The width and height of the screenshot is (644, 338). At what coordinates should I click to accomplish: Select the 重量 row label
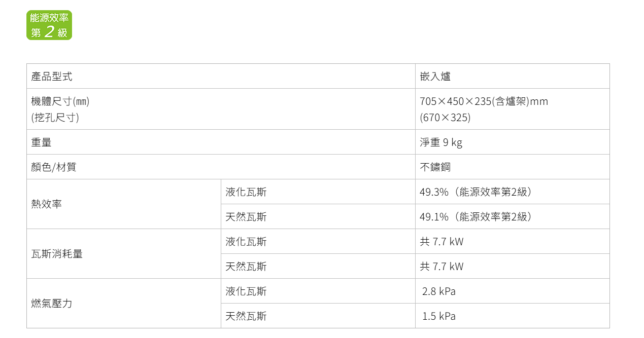click(221, 142)
